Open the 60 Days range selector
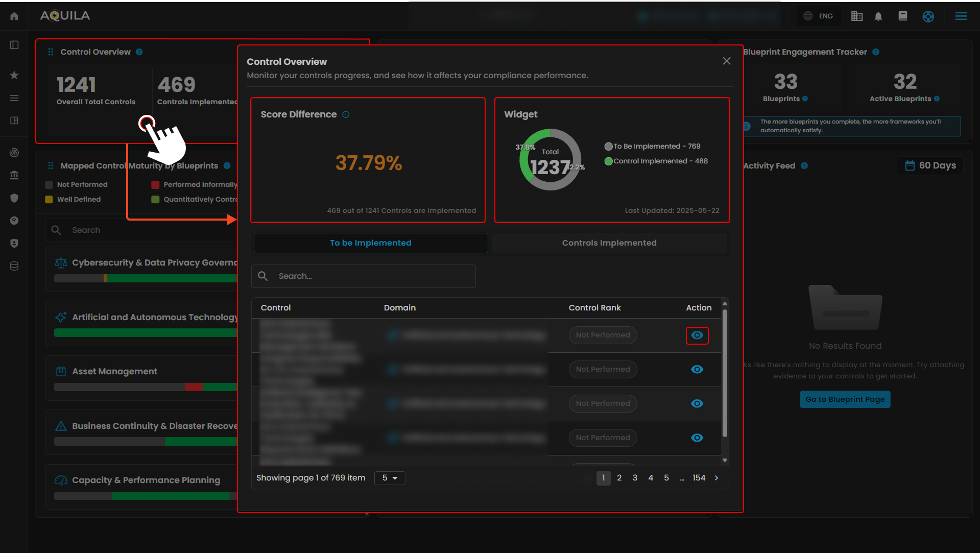The width and height of the screenshot is (980, 553). 930,165
